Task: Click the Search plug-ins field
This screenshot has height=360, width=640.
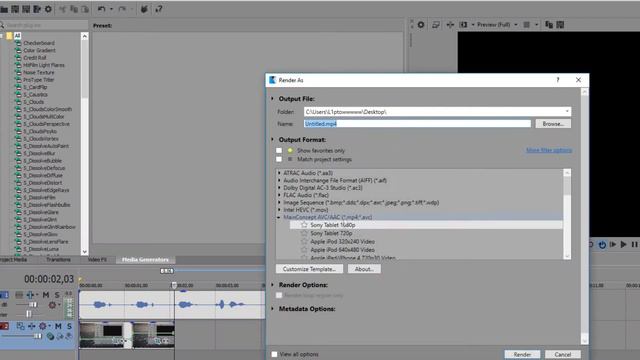Action: (44, 25)
